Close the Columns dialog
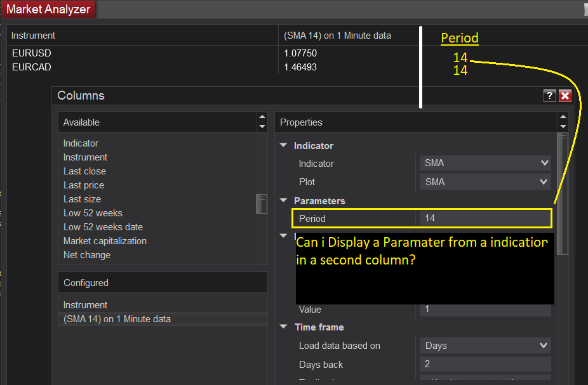Screen dimensions: 588x385 [565, 96]
